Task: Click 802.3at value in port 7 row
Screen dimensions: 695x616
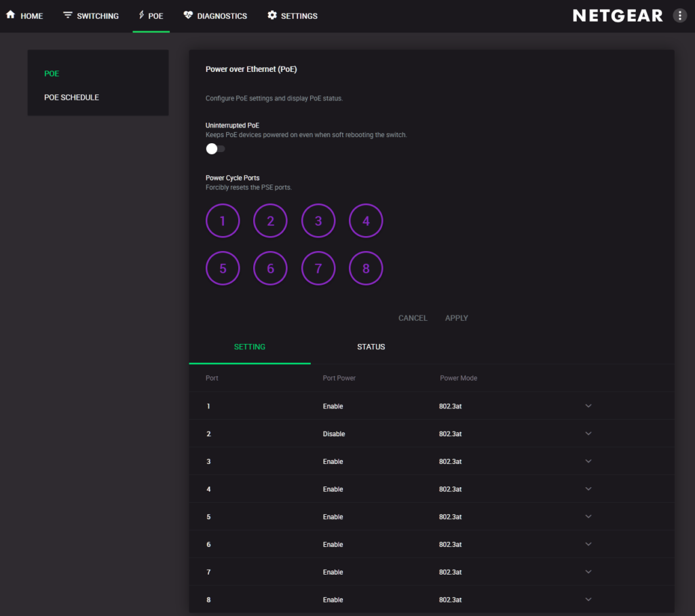Action: point(451,572)
